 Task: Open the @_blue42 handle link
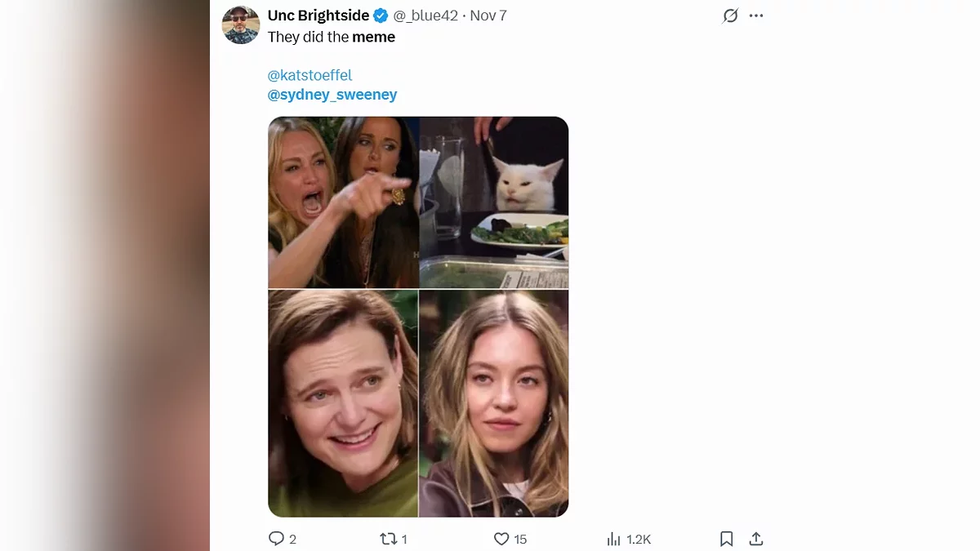(x=425, y=16)
